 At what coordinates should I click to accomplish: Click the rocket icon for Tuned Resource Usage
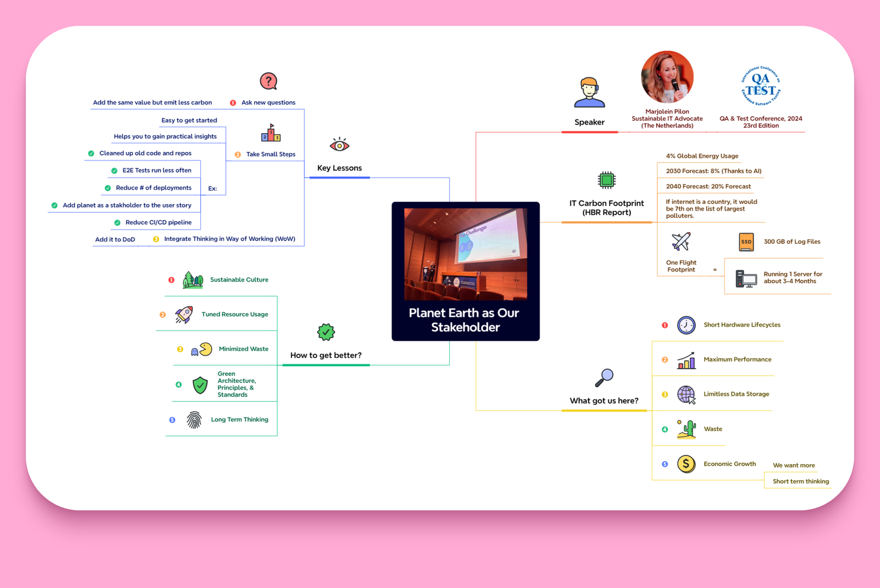pyautogui.click(x=184, y=315)
